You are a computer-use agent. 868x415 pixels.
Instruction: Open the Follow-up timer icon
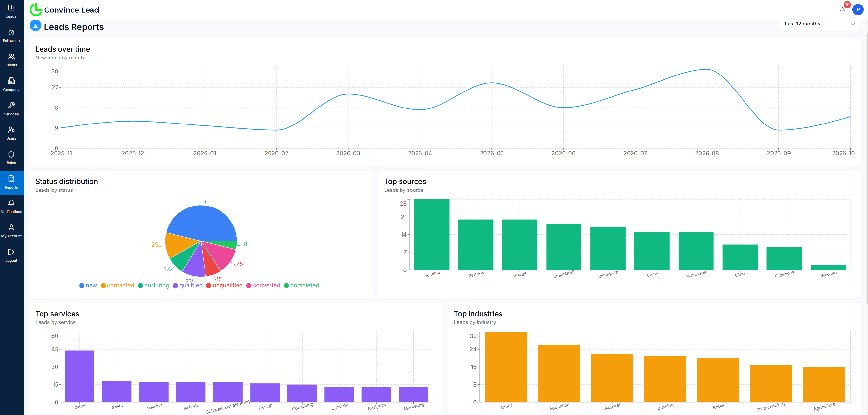[11, 32]
